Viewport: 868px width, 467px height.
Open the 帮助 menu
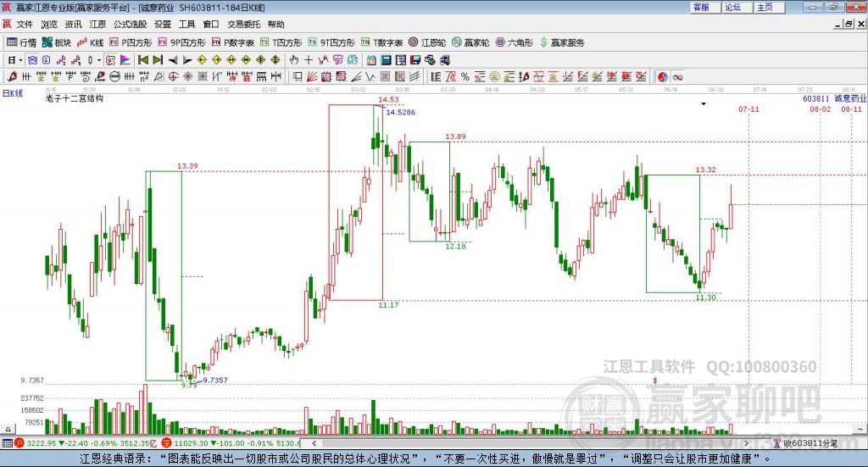[x=275, y=25]
